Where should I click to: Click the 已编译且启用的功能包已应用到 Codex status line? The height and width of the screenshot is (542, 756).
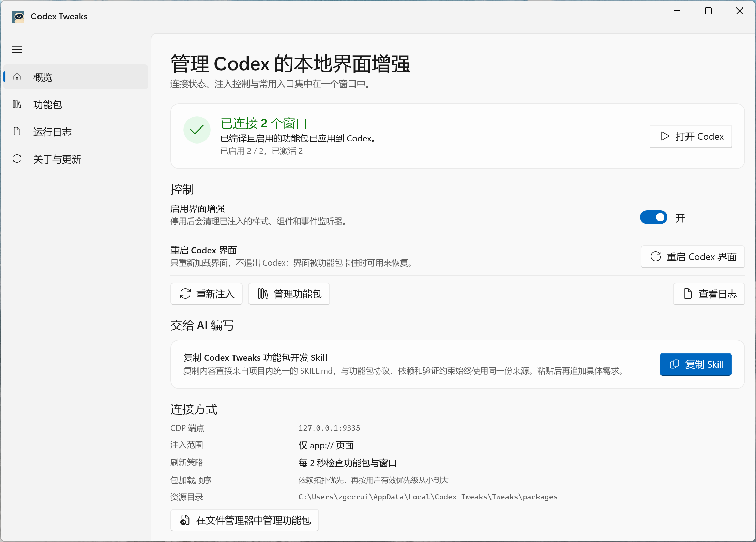coord(298,138)
